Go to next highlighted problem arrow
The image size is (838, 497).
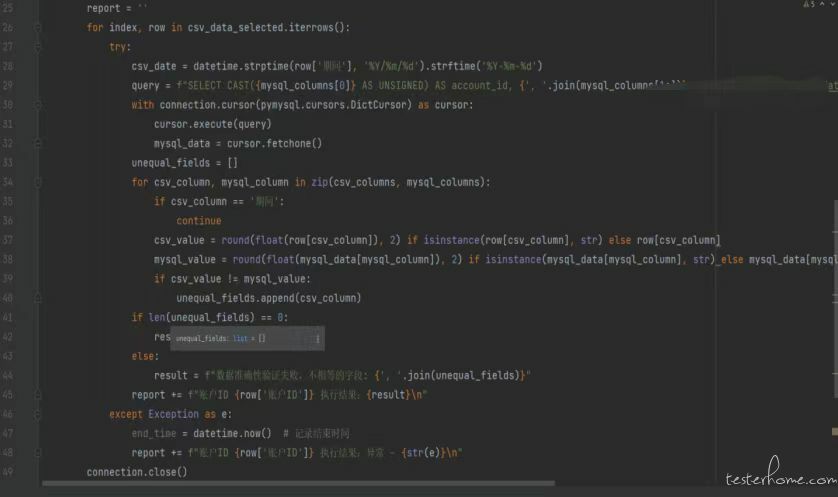tap(832, 4)
